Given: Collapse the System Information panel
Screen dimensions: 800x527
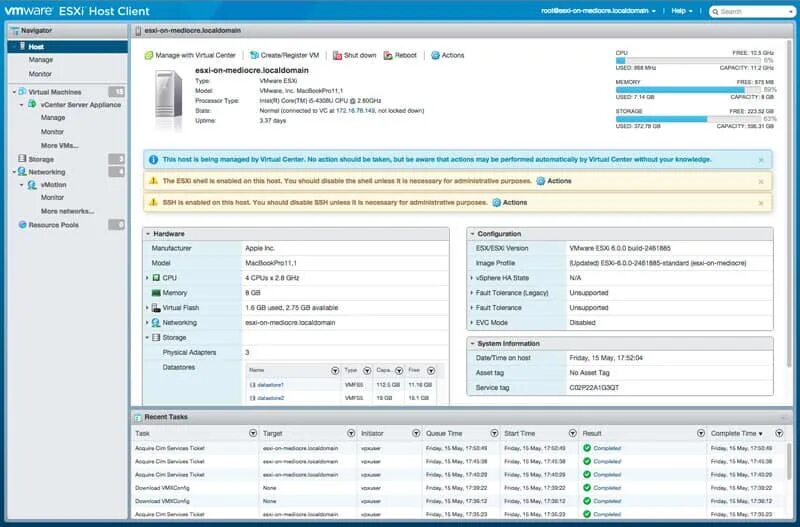Looking at the screenshot, I should click(472, 343).
